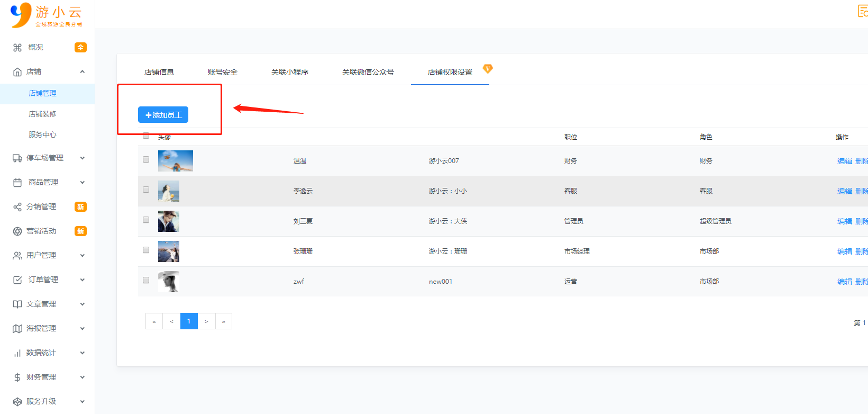This screenshot has width=868, height=414.
Task: Collapse the 店铺 menu chevron
Action: click(x=83, y=72)
